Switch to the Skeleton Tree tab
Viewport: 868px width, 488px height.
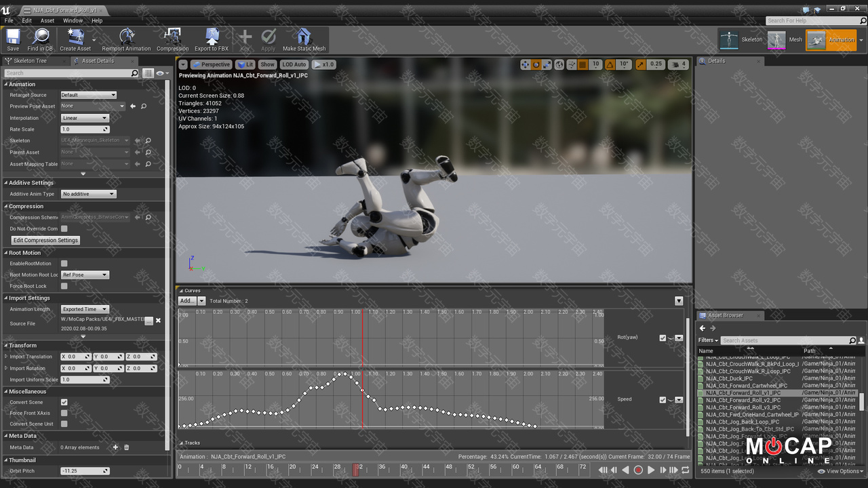(x=31, y=61)
